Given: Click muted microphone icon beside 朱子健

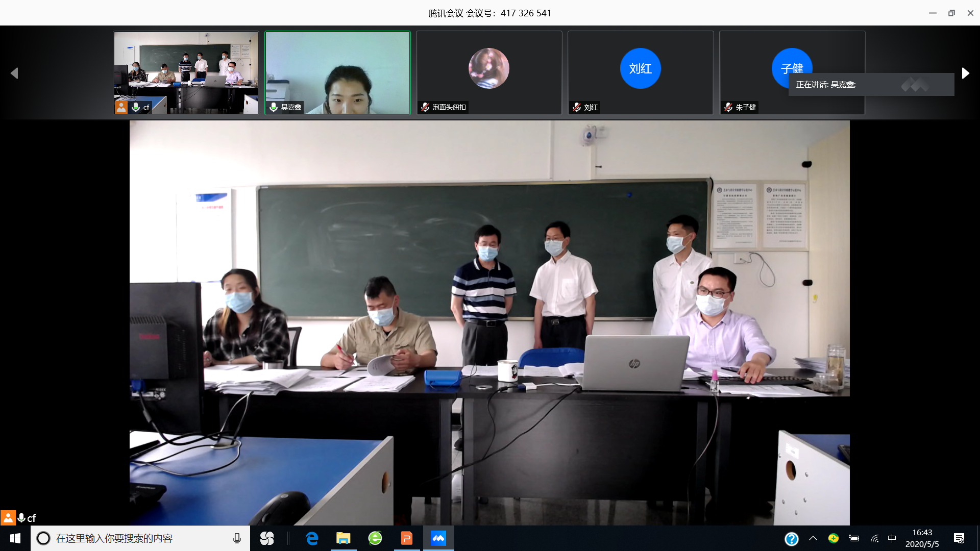Looking at the screenshot, I should [x=728, y=107].
